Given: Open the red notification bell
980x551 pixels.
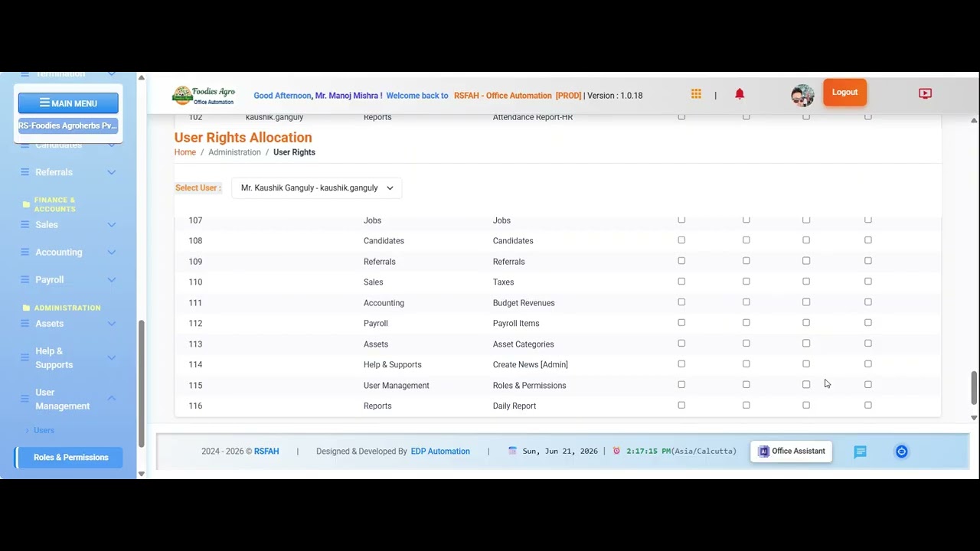Looking at the screenshot, I should coord(740,94).
